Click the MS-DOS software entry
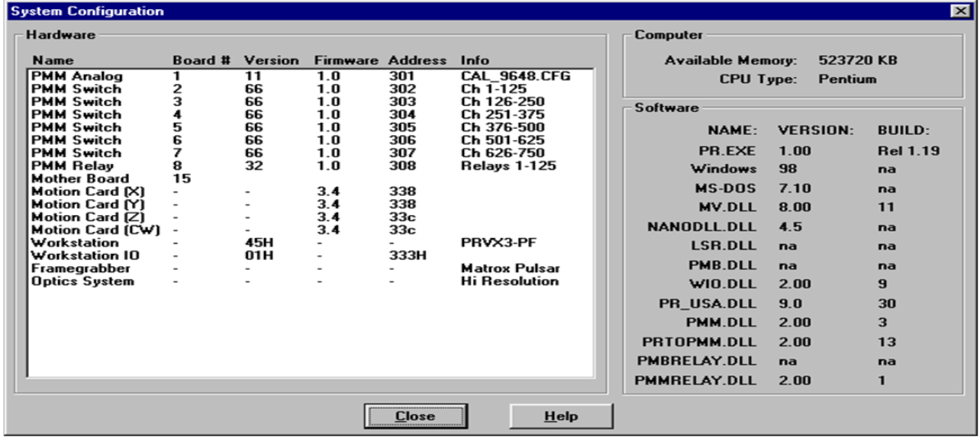Viewport: 980px width, 437px height. point(726,188)
